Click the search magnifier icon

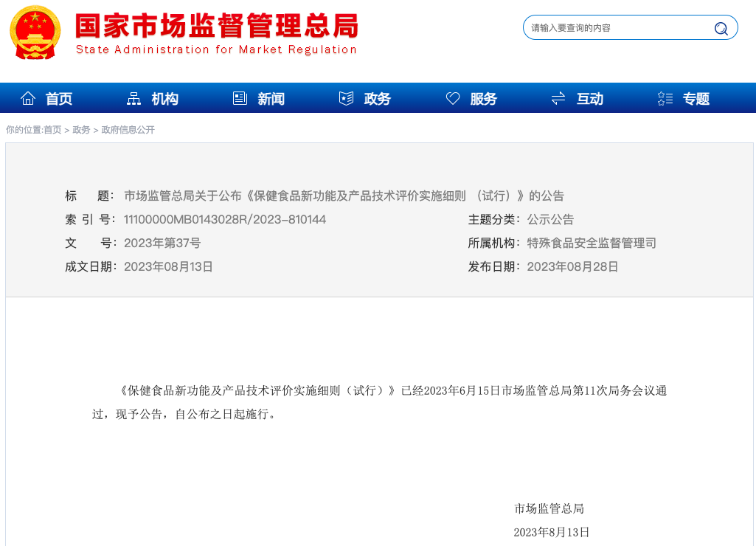pyautogui.click(x=721, y=29)
